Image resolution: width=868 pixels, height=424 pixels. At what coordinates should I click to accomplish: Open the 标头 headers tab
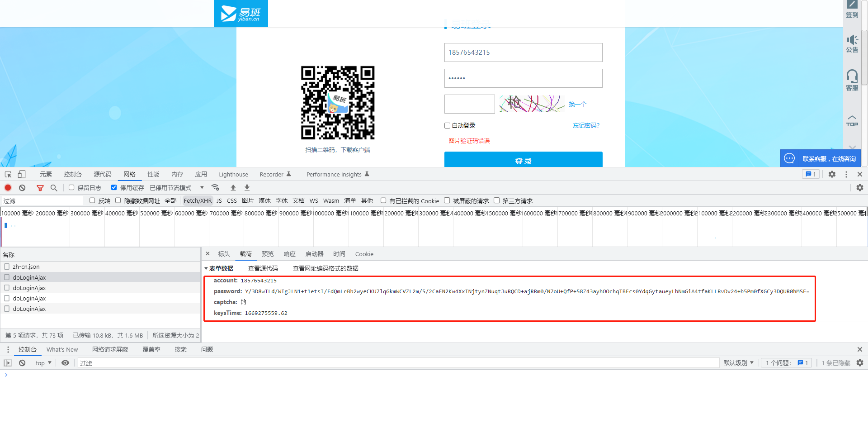pyautogui.click(x=224, y=254)
